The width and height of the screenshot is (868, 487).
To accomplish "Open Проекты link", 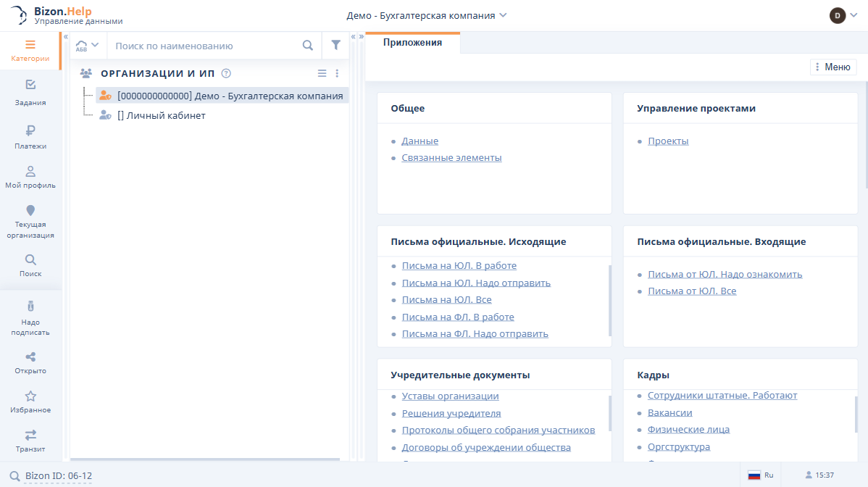I will (x=668, y=141).
